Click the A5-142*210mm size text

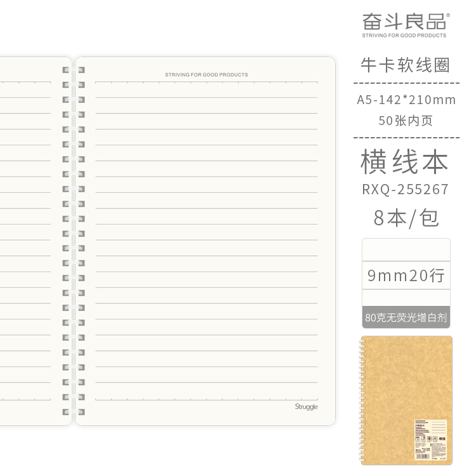click(x=406, y=100)
